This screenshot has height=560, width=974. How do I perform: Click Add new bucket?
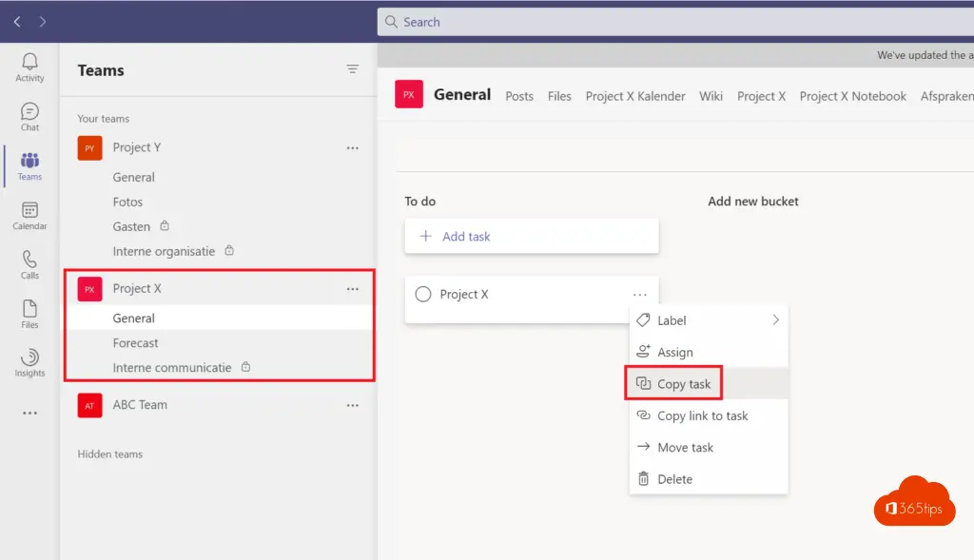752,202
